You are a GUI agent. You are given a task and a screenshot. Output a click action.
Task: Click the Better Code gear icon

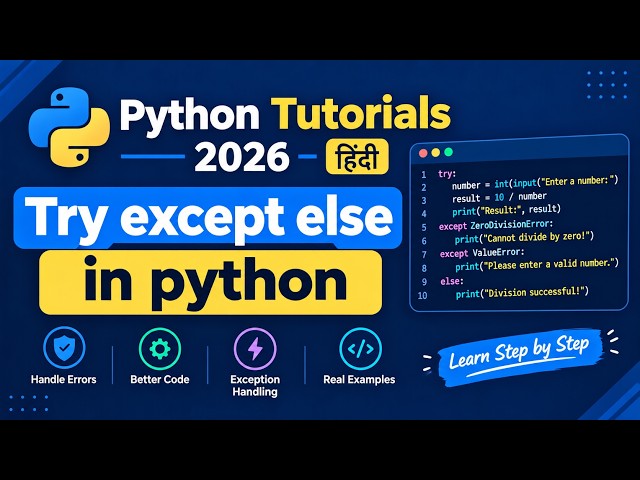(160, 349)
